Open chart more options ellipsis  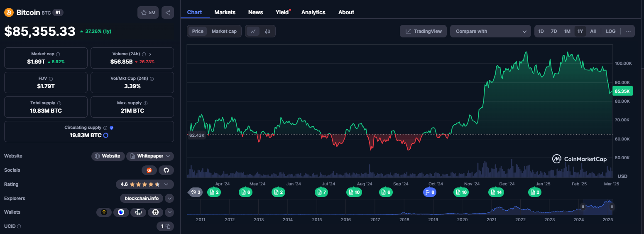628,31
